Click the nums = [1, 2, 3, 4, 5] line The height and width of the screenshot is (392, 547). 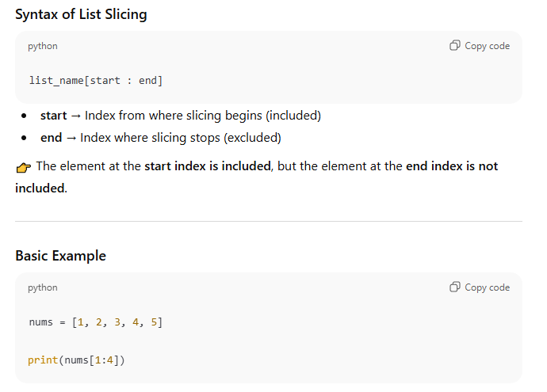pyautogui.click(x=96, y=322)
